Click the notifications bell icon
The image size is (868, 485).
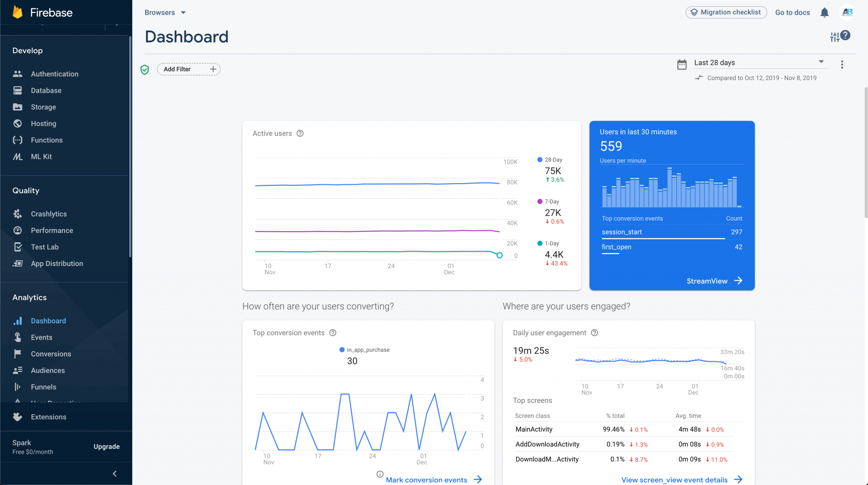(x=824, y=12)
